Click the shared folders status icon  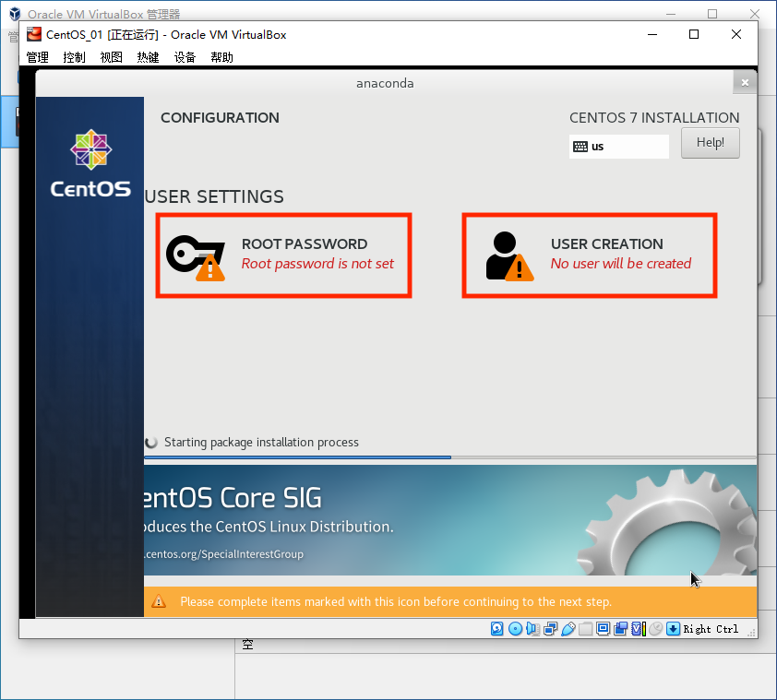click(586, 629)
